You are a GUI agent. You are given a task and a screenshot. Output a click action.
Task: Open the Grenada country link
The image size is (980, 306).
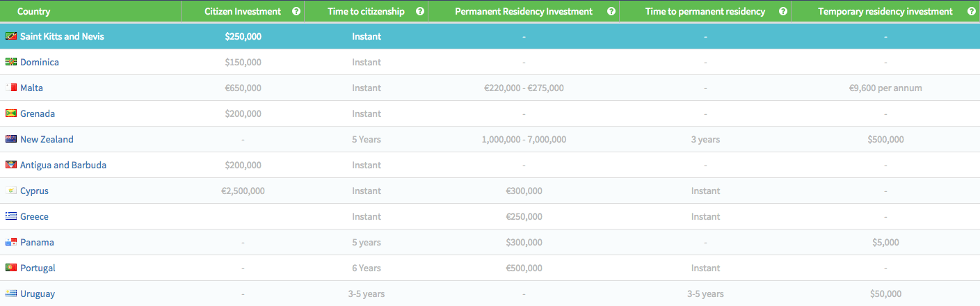click(38, 113)
